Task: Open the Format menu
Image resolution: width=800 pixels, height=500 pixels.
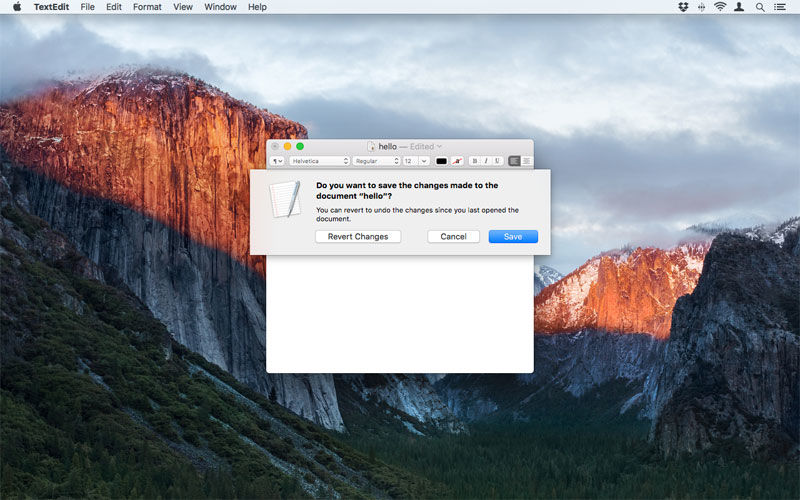Action: [147, 7]
